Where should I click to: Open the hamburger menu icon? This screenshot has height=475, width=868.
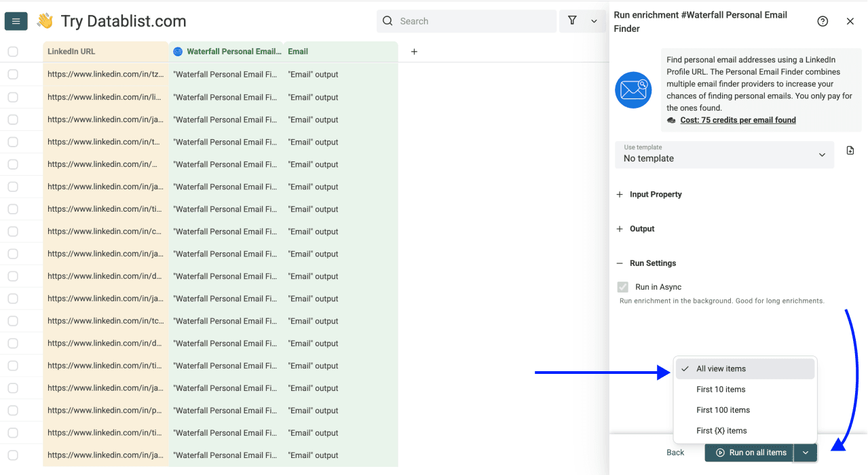tap(16, 20)
